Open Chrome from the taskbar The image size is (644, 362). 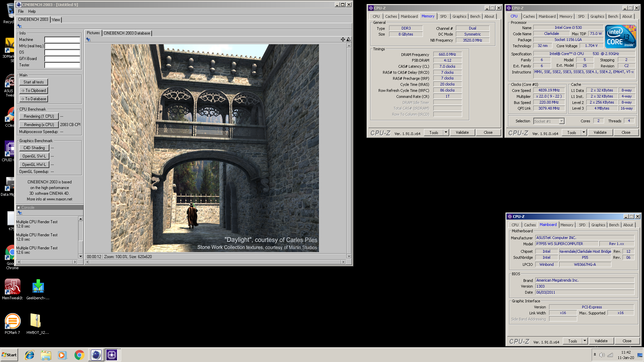click(x=79, y=355)
